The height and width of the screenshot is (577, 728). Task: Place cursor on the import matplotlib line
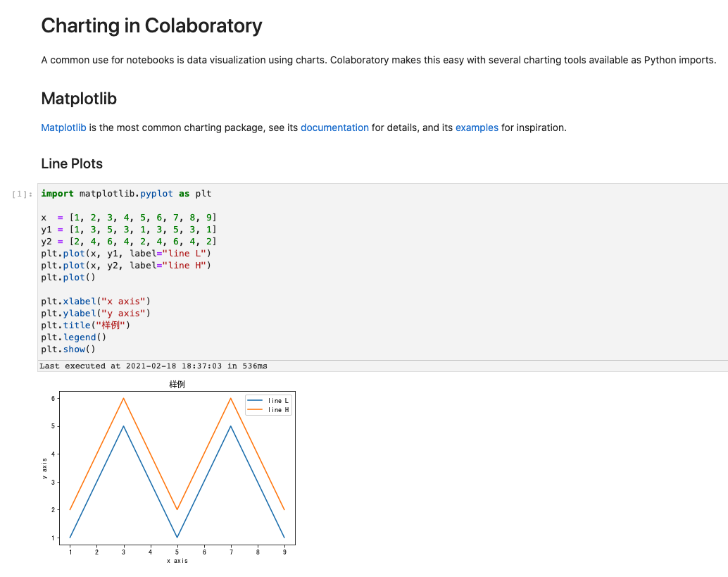(x=126, y=193)
